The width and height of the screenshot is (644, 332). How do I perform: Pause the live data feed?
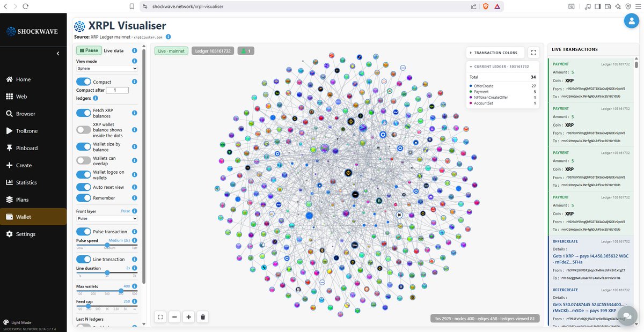[x=89, y=50]
